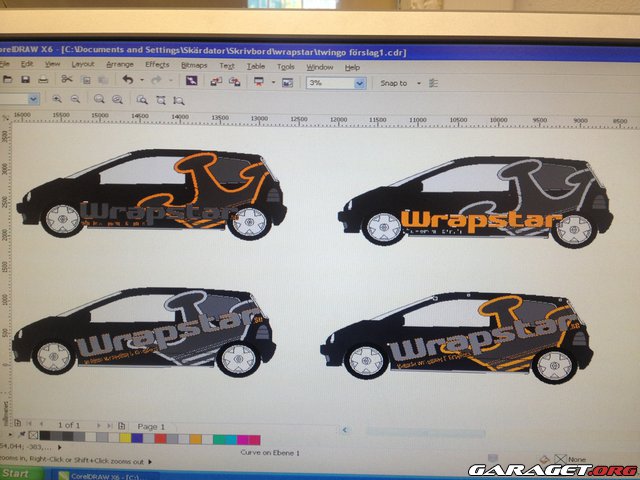The height and width of the screenshot is (480, 640).
Task: Click the Application Launcher icon
Action: (x=260, y=82)
